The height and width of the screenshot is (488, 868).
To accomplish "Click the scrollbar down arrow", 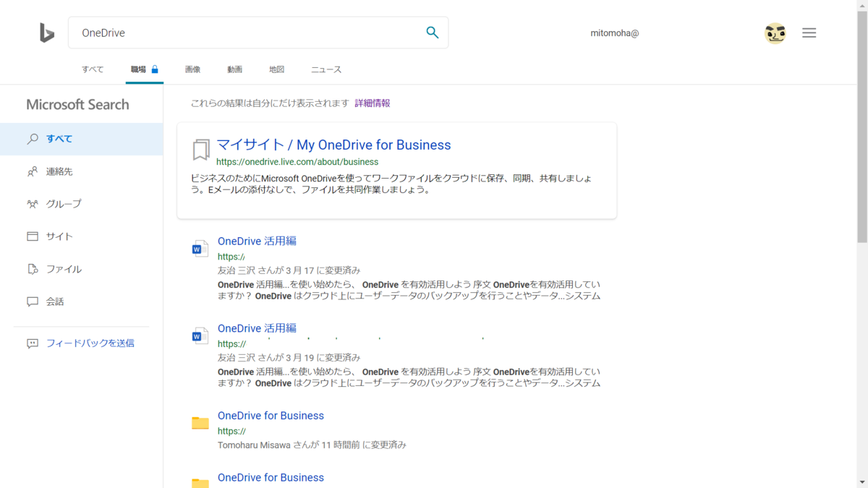I will coord(862,482).
